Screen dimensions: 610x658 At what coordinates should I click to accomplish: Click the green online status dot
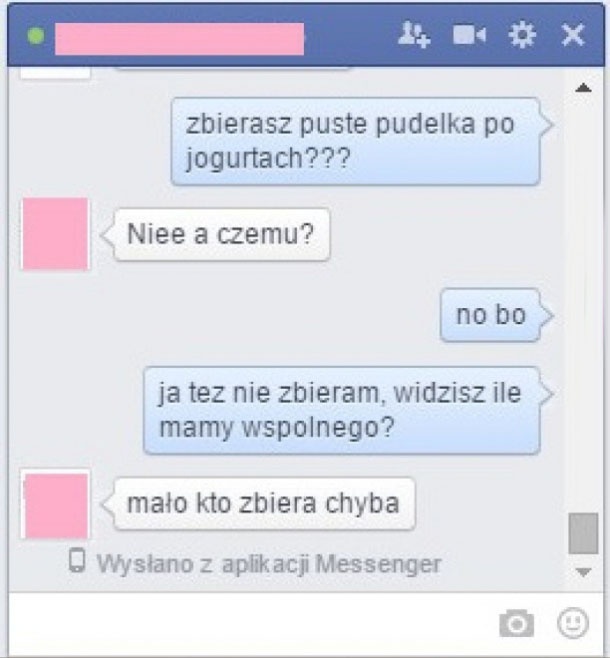click(x=36, y=36)
